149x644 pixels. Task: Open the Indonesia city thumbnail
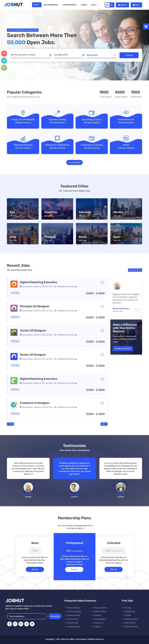pyautogui.click(x=92, y=209)
